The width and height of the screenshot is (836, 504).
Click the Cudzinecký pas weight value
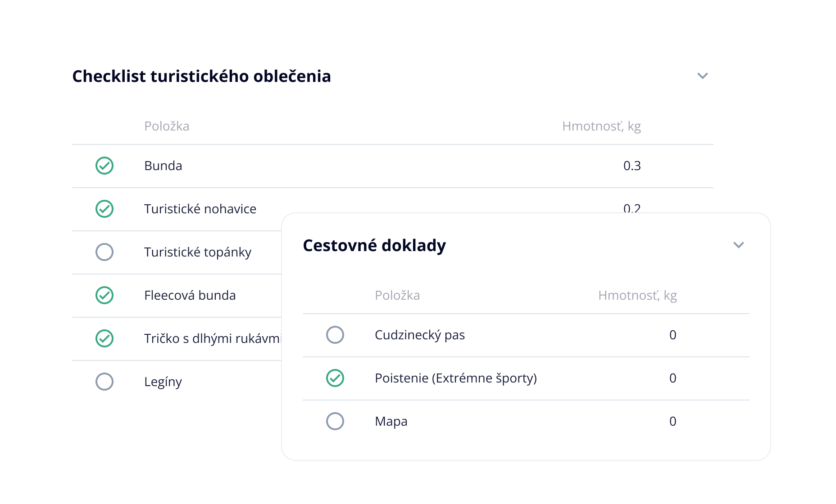pos(672,335)
